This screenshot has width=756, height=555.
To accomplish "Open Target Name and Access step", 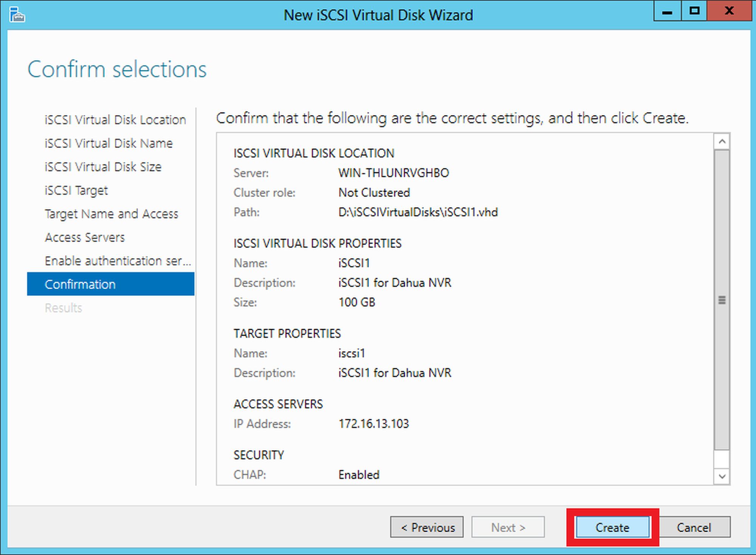I will [x=111, y=214].
